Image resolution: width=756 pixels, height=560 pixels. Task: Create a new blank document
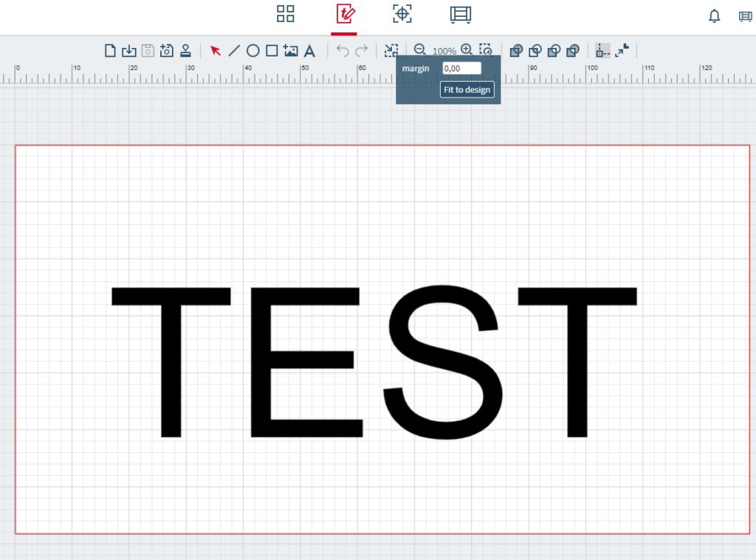(x=110, y=51)
